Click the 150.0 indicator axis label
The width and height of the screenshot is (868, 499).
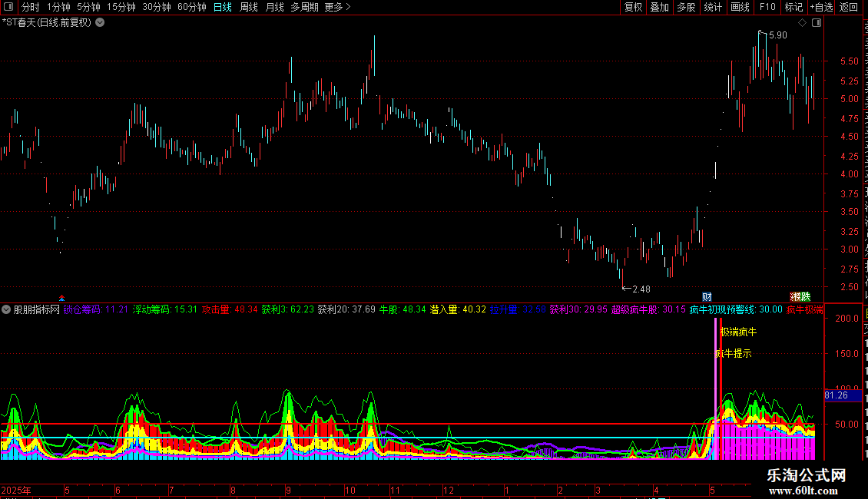(x=847, y=354)
